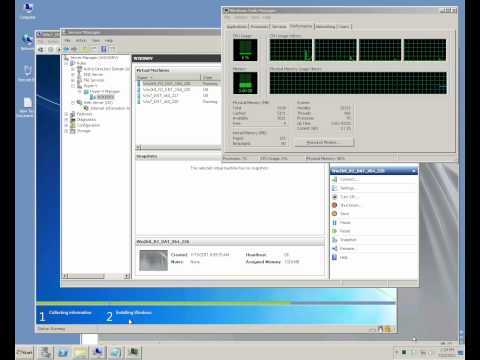Screen dimensions: 480x360
Task: Expand the File Services node
Action: tap(73, 80)
